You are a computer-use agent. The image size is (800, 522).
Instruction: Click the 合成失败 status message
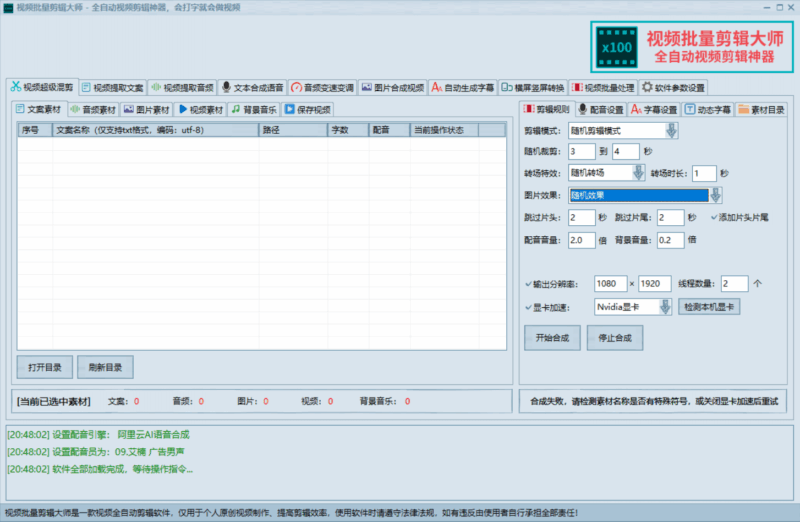[654, 401]
